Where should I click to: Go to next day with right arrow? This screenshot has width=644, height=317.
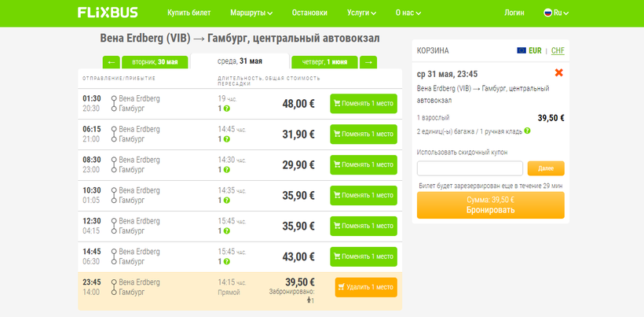point(368,62)
